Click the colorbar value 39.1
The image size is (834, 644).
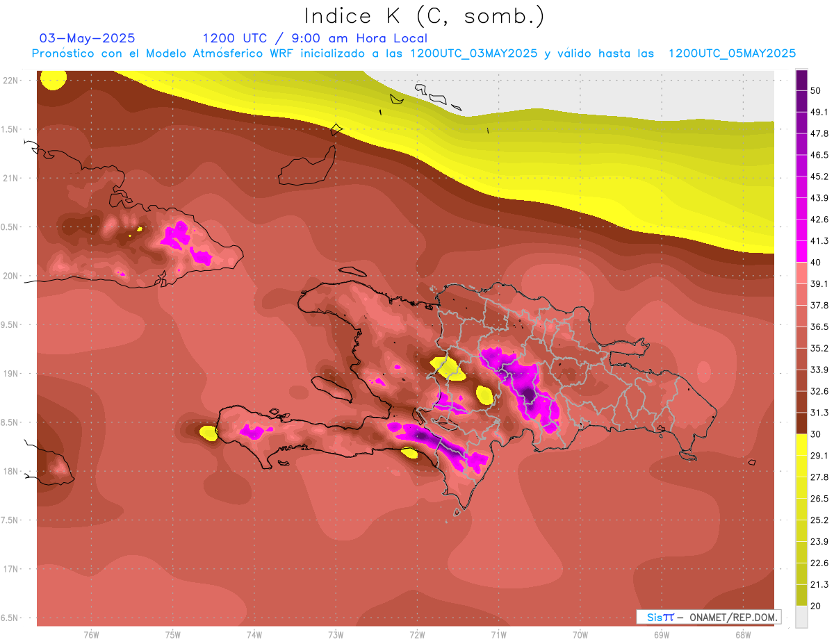819,283
